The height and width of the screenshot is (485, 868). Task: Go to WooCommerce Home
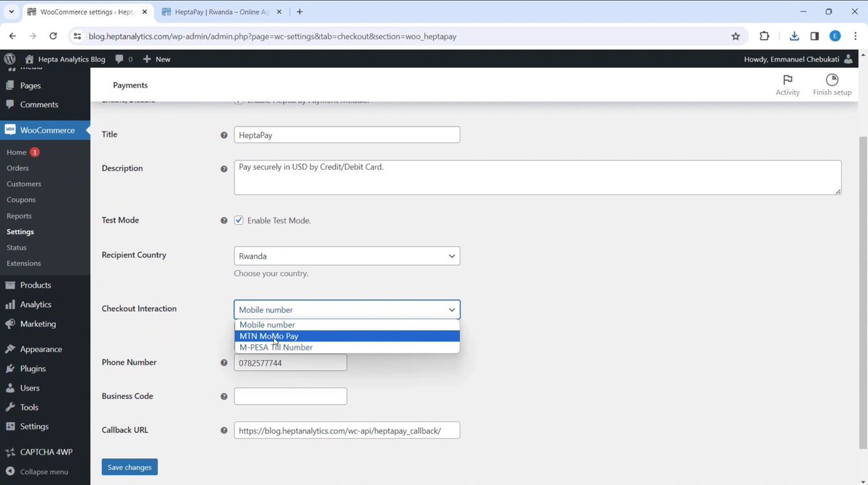click(17, 153)
